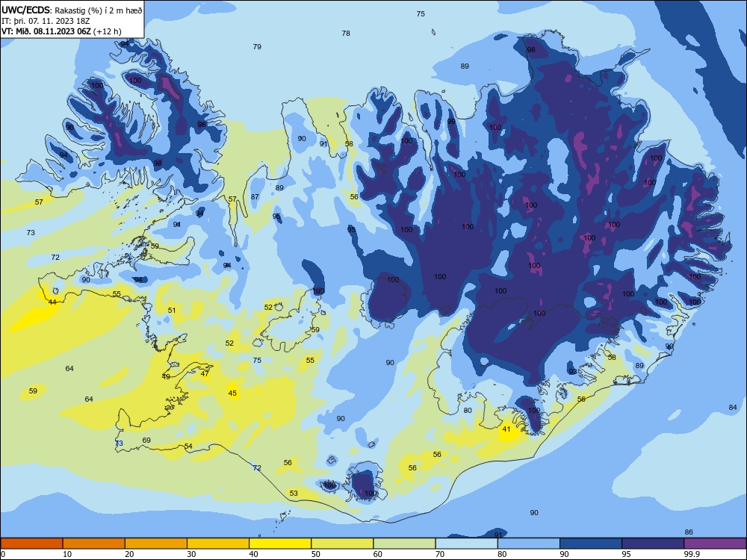
Task: Select the bright yellow 40–50 legend swatch
Action: (280, 544)
